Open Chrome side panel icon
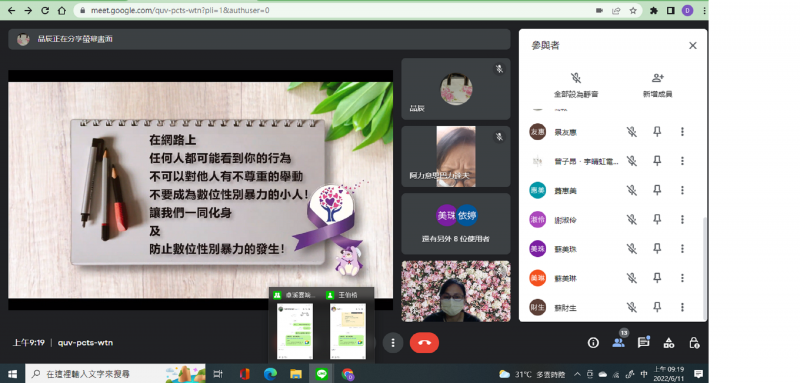Image resolution: width=800 pixels, height=383 pixels. tap(670, 10)
